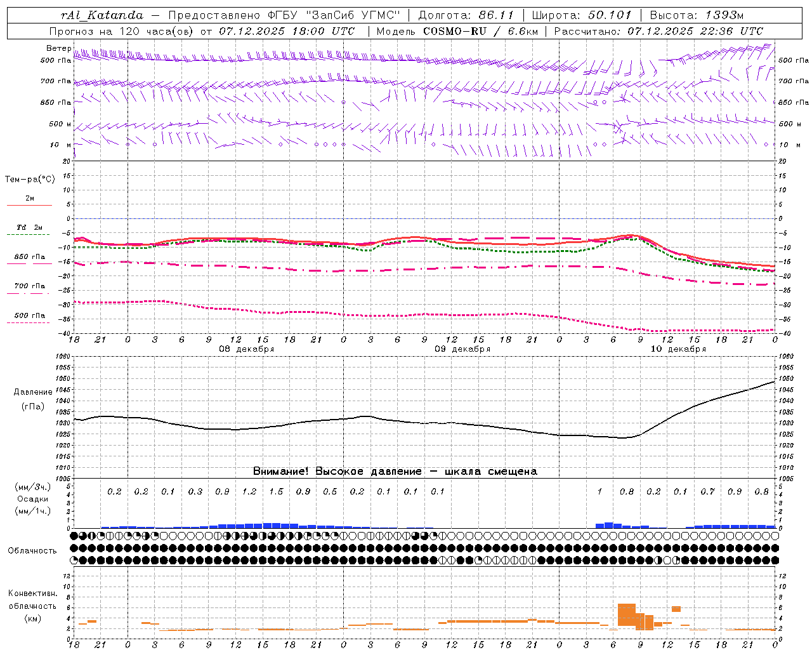
Task: Click the tallest orange convective cloud bar
Action: click(627, 614)
